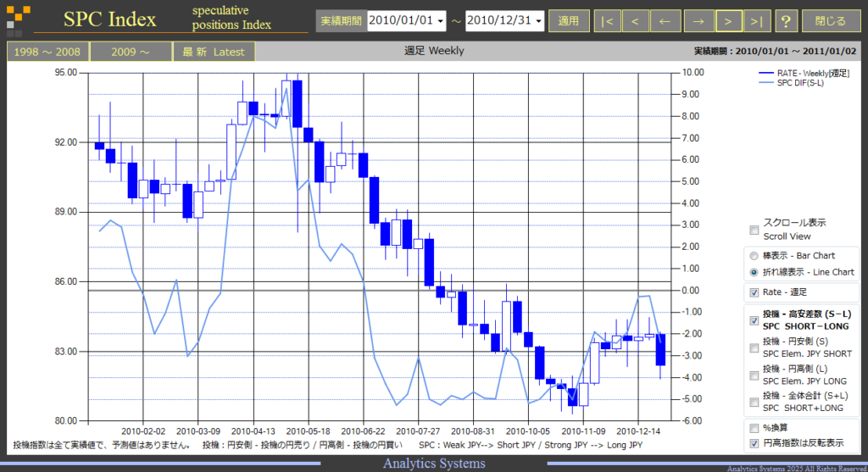Click the 適用 apply button

point(569,21)
